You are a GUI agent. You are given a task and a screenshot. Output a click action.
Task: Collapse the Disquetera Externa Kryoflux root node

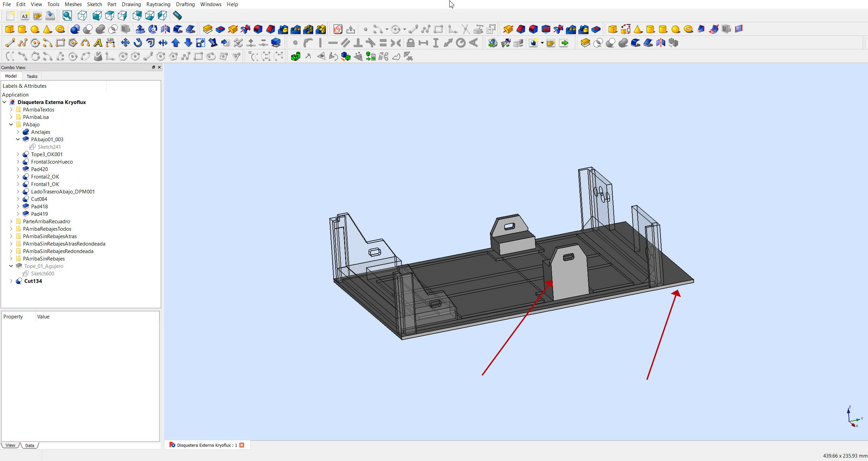(4, 102)
